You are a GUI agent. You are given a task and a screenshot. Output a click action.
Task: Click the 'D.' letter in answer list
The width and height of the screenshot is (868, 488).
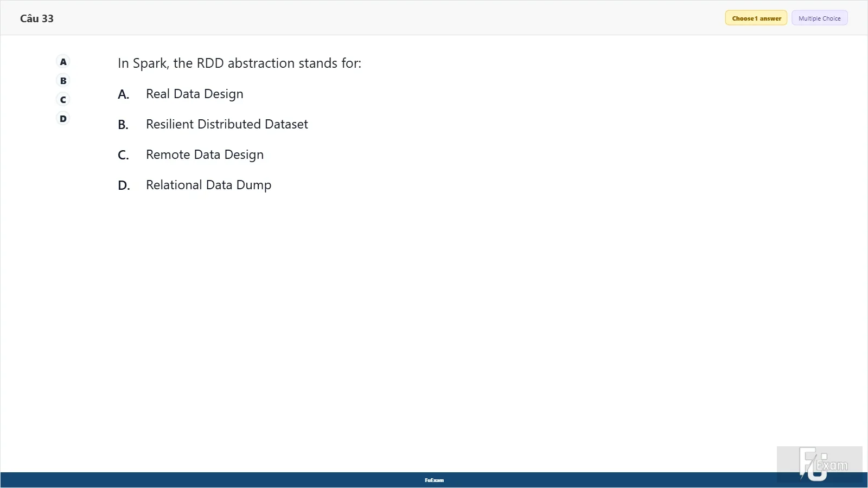click(x=124, y=185)
